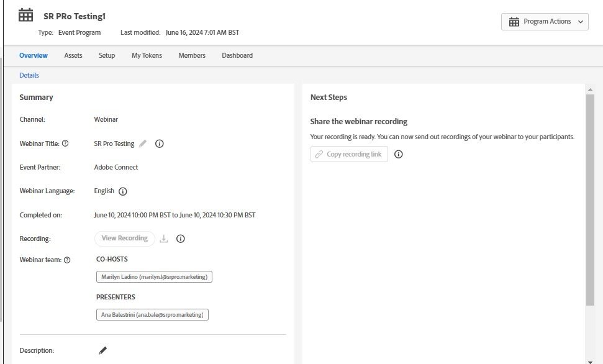
Task: Download the recording via download icon
Action: pos(164,239)
